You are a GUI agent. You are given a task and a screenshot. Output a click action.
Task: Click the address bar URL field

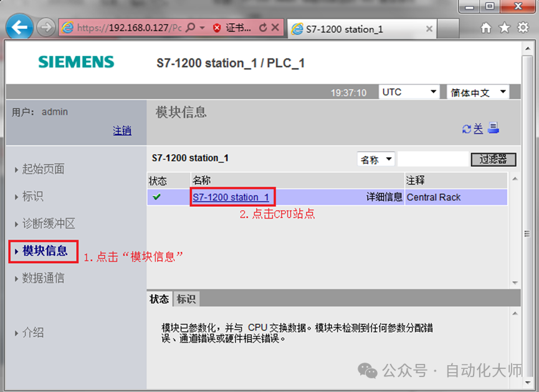tap(129, 27)
